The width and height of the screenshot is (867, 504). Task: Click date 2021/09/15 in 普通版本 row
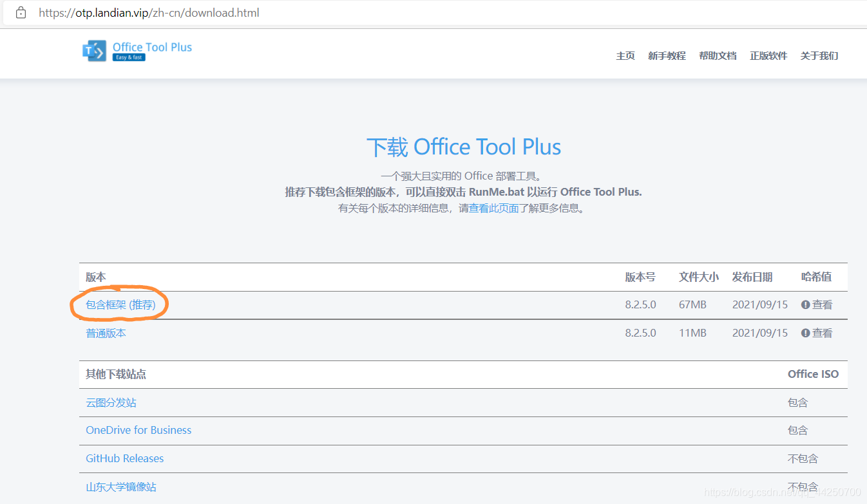point(760,333)
